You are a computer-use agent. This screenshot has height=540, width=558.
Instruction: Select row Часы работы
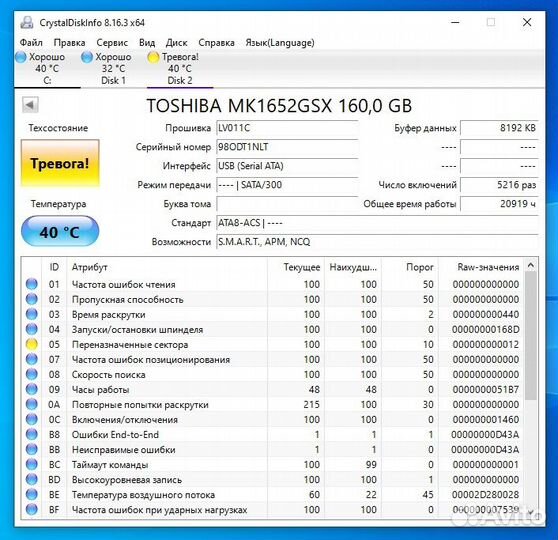point(273,389)
